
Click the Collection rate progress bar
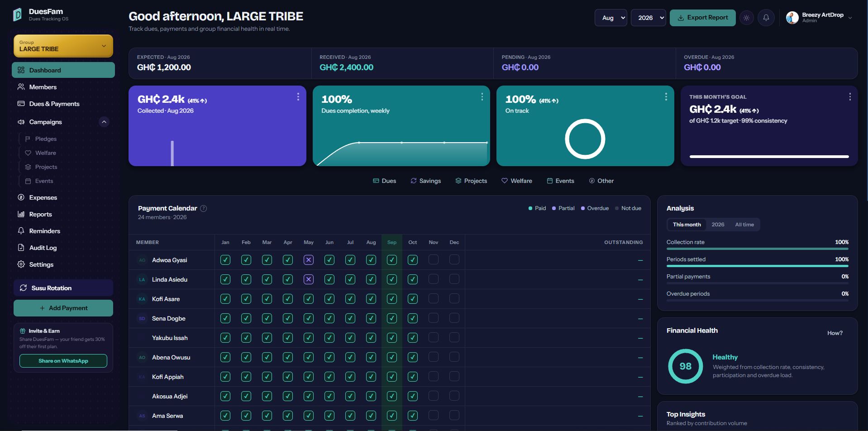point(758,249)
